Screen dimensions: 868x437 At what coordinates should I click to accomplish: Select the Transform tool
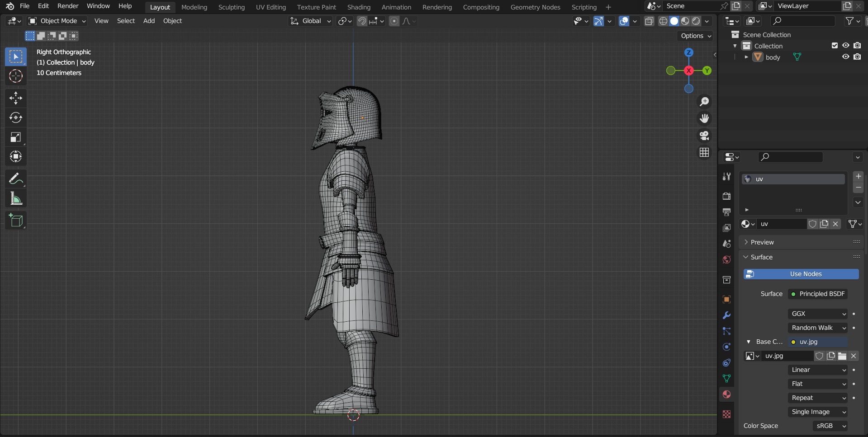click(x=16, y=156)
